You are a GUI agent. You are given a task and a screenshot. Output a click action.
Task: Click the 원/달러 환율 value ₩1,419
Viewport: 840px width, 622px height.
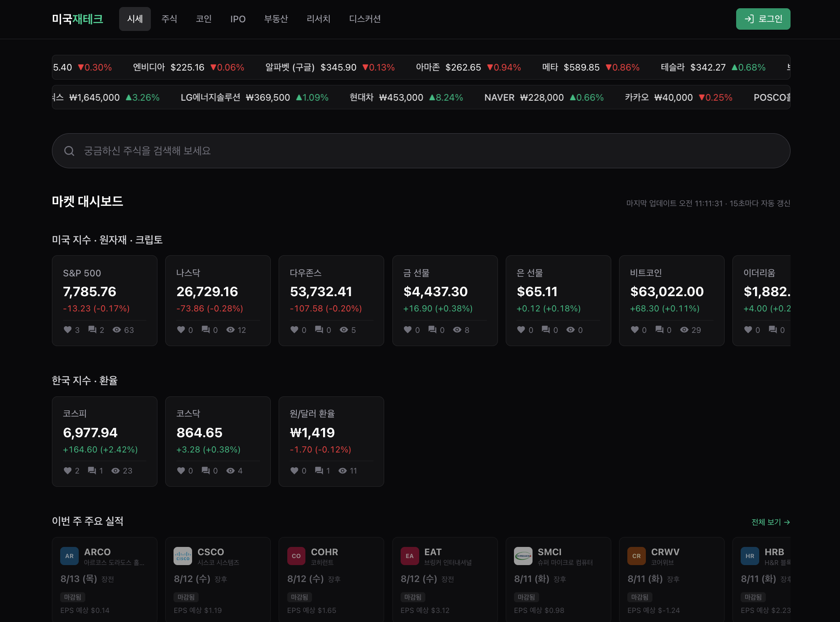[x=312, y=433]
